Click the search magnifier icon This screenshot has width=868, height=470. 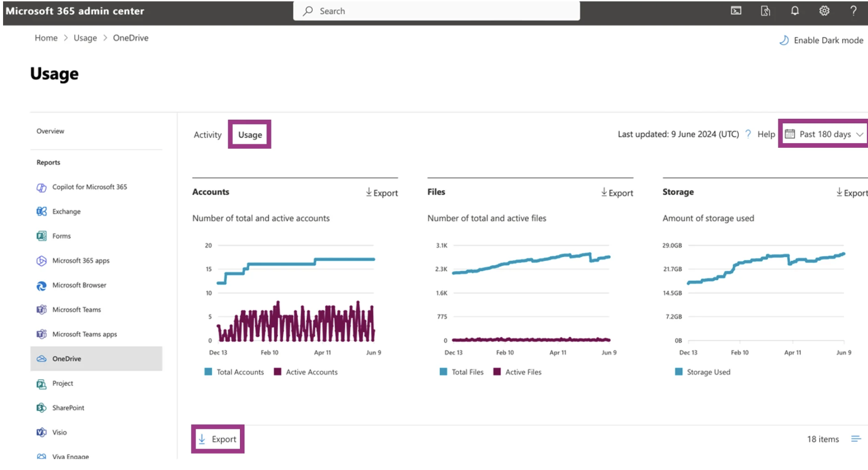tap(308, 11)
